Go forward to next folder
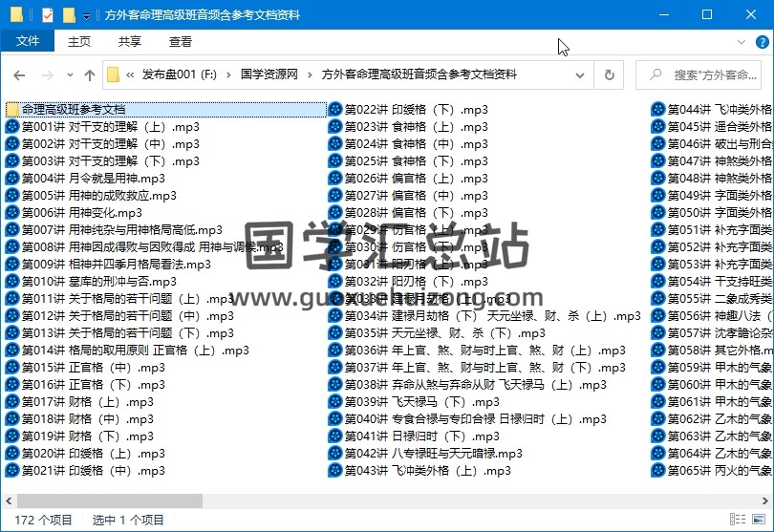 pos(48,75)
